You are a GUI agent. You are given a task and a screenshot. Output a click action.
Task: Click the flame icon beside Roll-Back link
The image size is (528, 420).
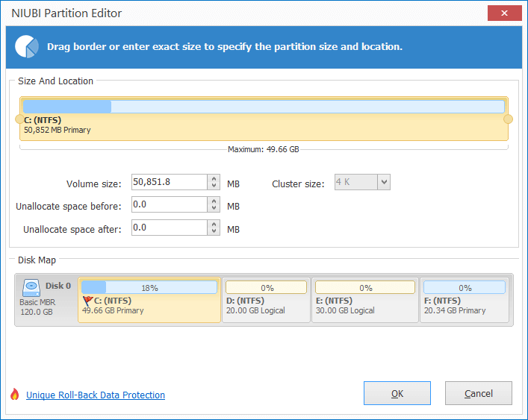click(x=14, y=394)
